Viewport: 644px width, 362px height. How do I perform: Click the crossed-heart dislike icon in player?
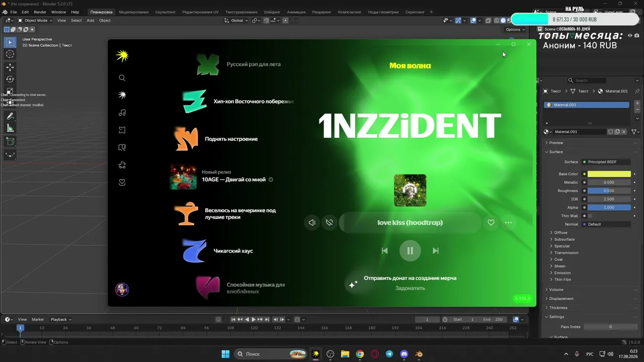click(329, 222)
